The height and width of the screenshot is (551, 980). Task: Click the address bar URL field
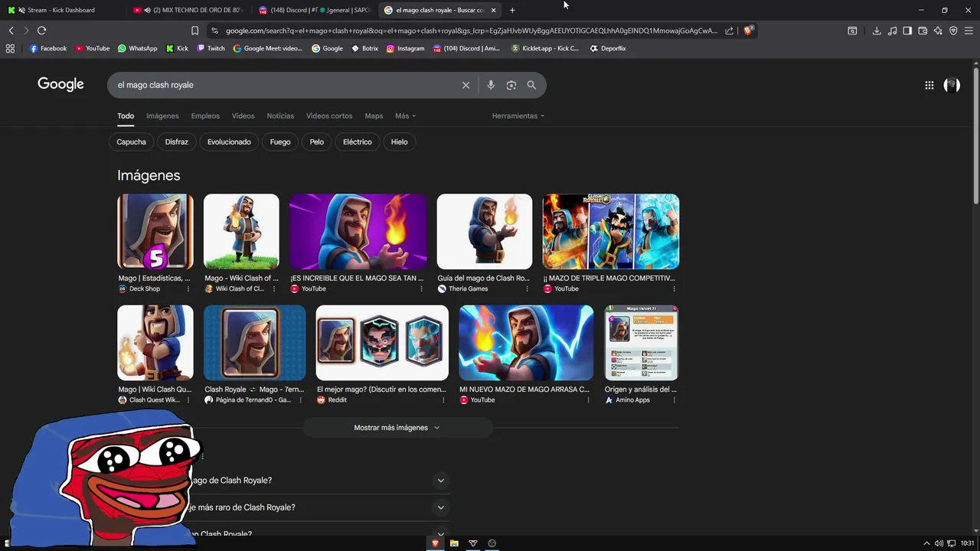471,31
